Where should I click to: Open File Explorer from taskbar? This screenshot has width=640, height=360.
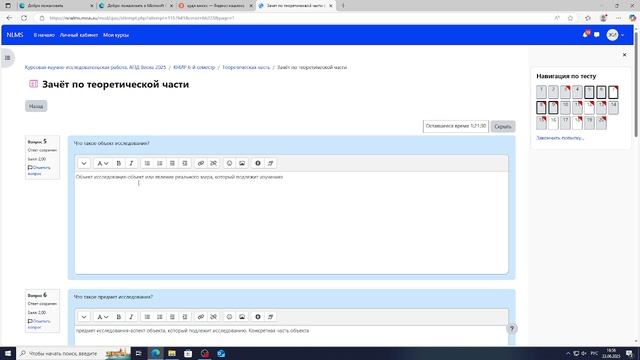click(172, 353)
